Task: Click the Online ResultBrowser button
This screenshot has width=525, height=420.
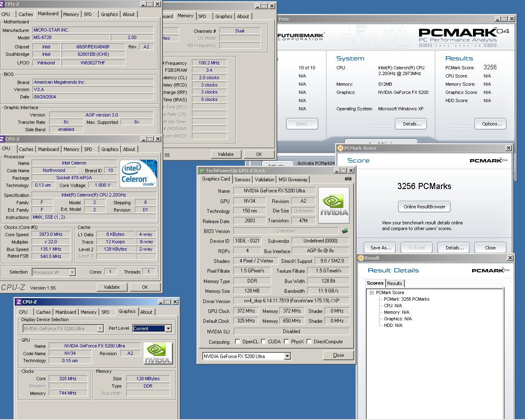Action: 425,207
